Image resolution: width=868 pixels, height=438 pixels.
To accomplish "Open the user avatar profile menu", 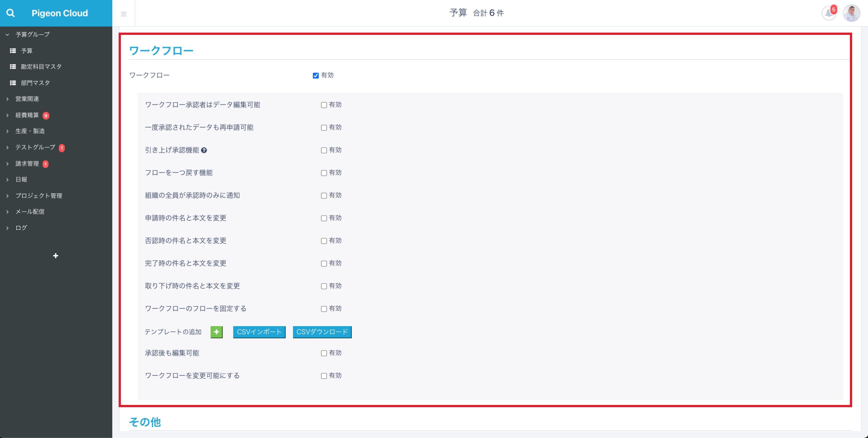I will click(851, 14).
